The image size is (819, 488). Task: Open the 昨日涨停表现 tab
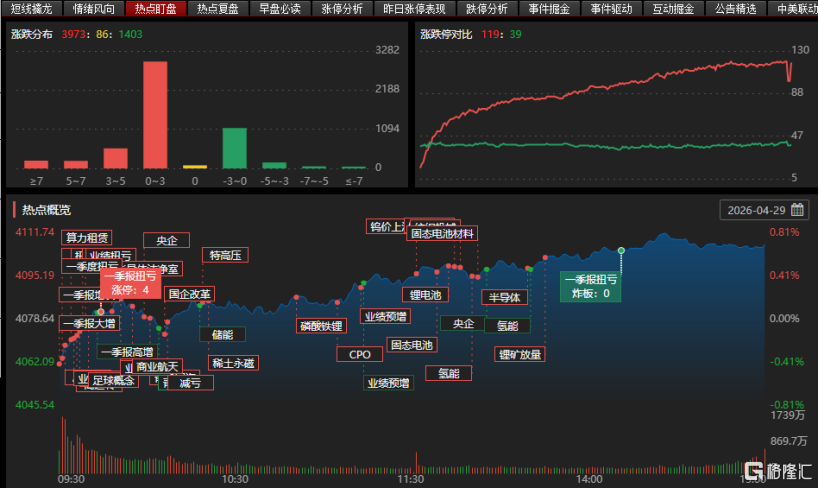(x=414, y=8)
